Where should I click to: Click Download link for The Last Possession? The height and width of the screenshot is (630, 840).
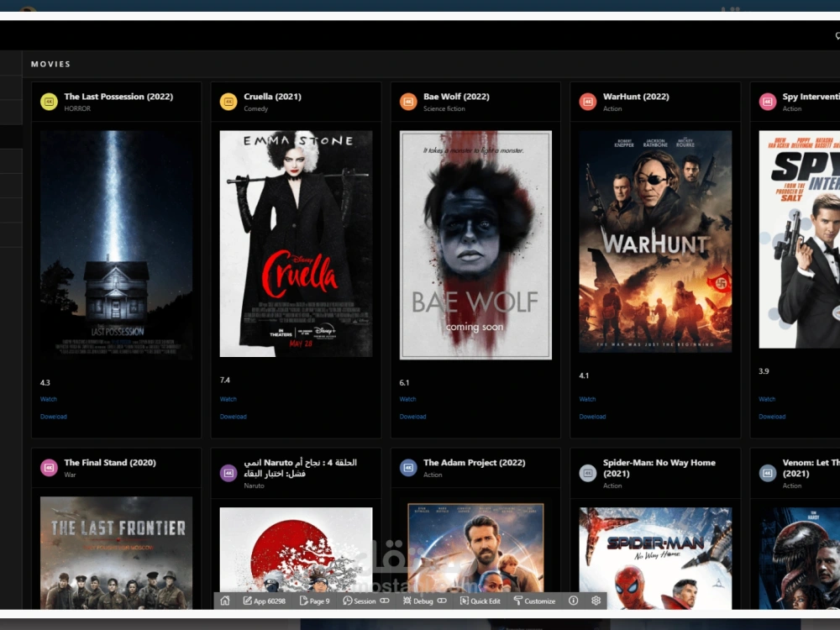[x=54, y=417]
